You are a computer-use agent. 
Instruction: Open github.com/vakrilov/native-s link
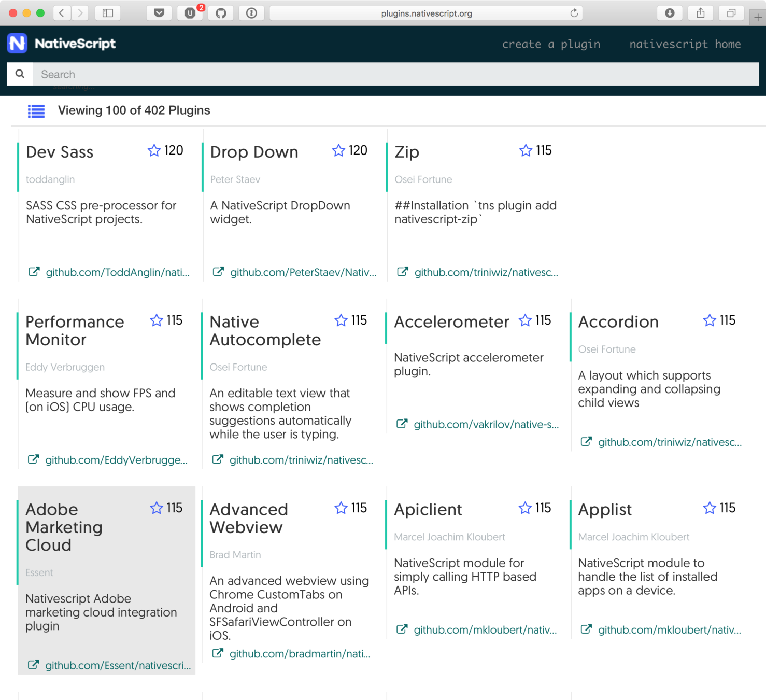pos(486,424)
